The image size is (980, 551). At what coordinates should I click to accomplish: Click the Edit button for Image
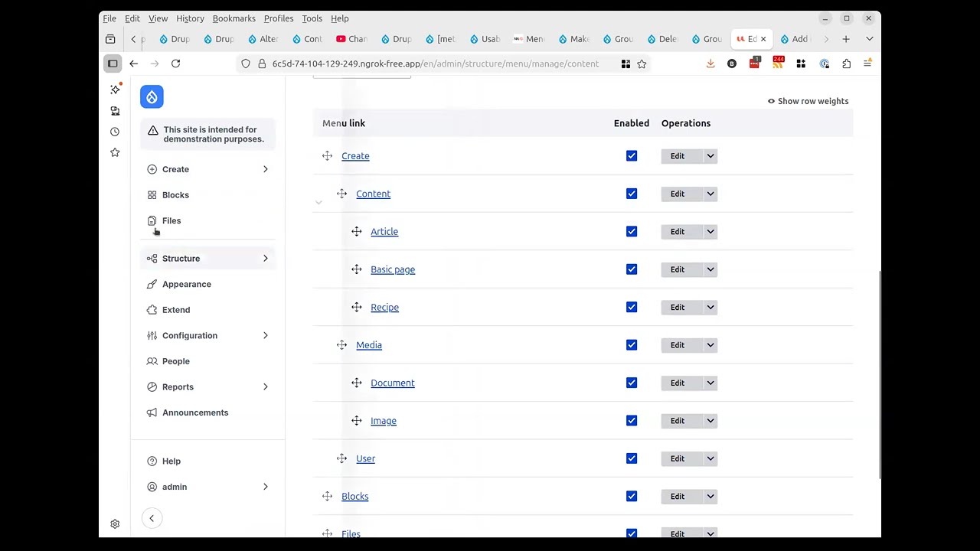pyautogui.click(x=678, y=421)
